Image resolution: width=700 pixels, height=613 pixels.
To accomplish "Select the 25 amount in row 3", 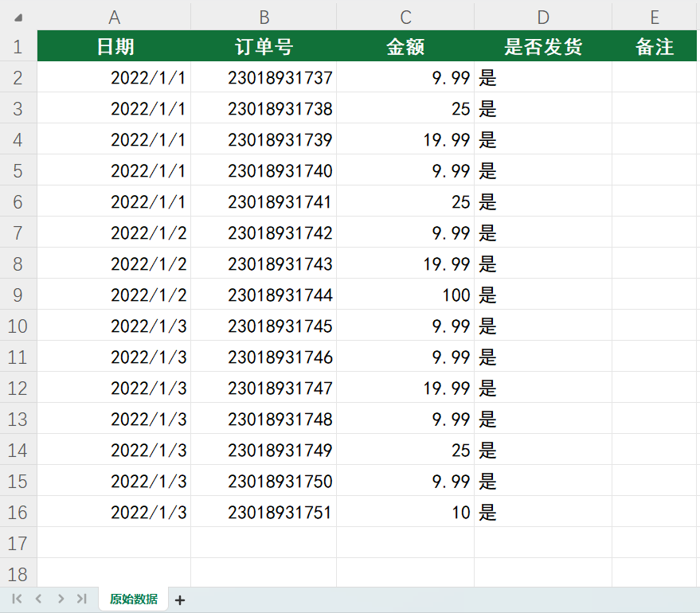I will click(x=405, y=108).
